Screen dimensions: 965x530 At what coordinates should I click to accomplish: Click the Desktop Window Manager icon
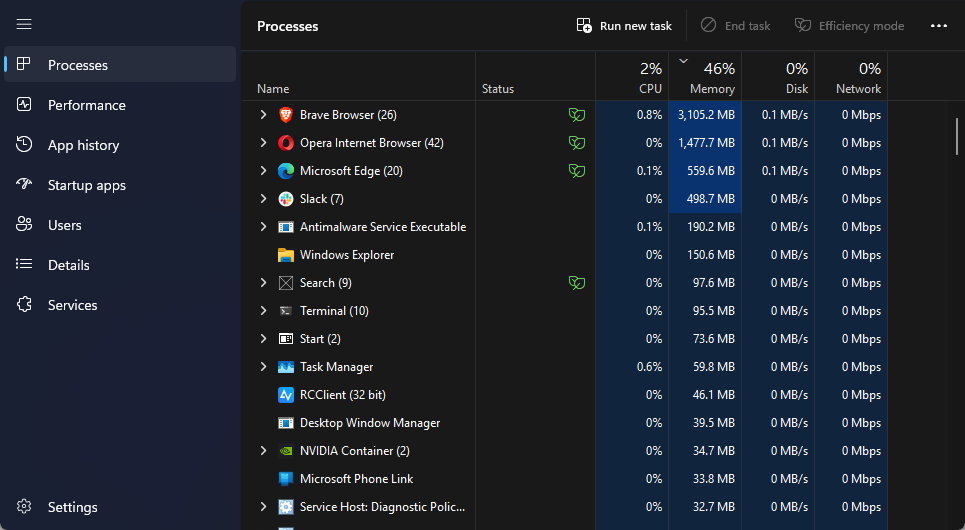coord(286,423)
